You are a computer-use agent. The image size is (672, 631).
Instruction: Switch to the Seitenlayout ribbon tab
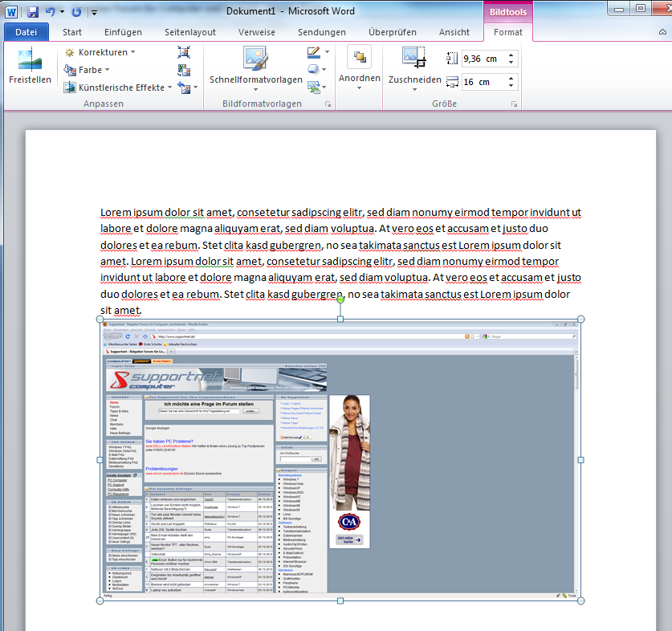[x=192, y=32]
